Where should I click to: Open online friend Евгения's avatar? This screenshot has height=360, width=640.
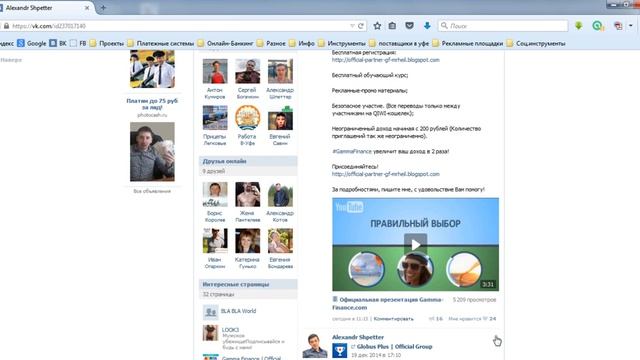click(x=280, y=241)
